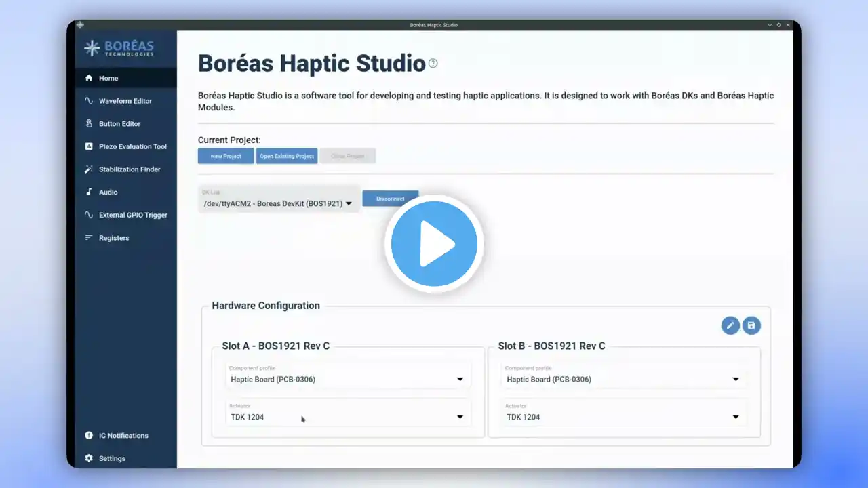Click the help icon beside the title
868x488 pixels.
[433, 63]
